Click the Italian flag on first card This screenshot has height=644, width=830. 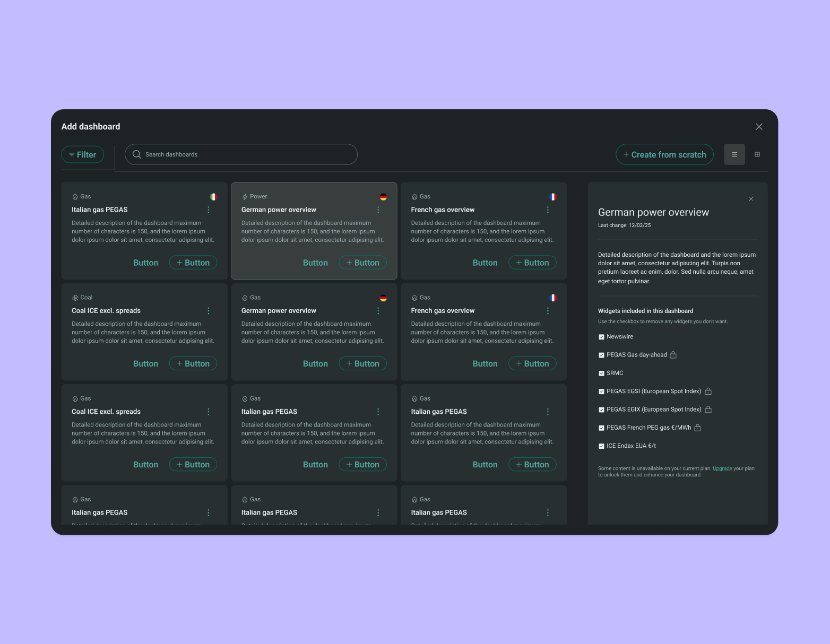213,197
